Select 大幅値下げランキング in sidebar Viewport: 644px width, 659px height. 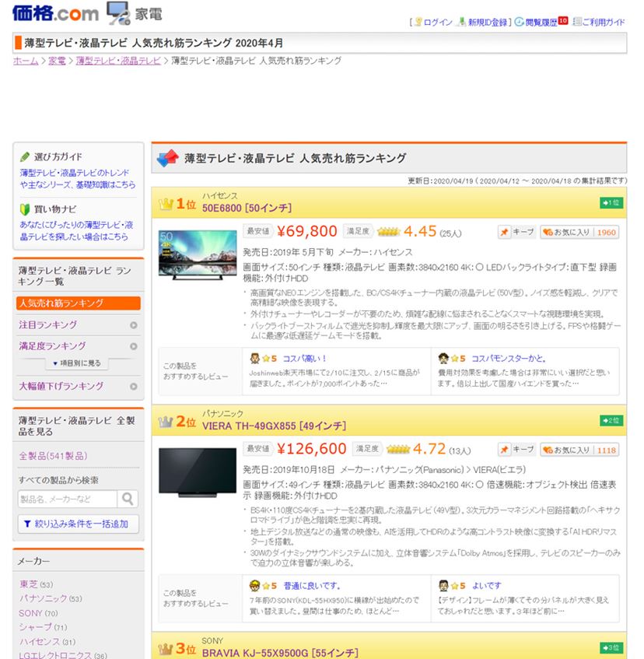[61, 386]
